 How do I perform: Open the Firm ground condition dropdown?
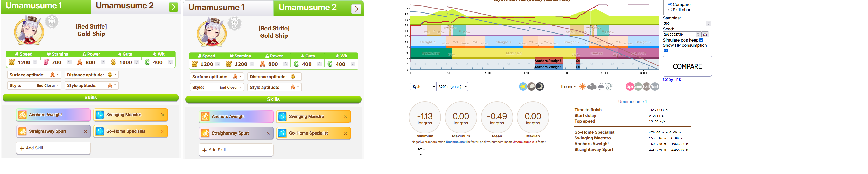pos(569,87)
